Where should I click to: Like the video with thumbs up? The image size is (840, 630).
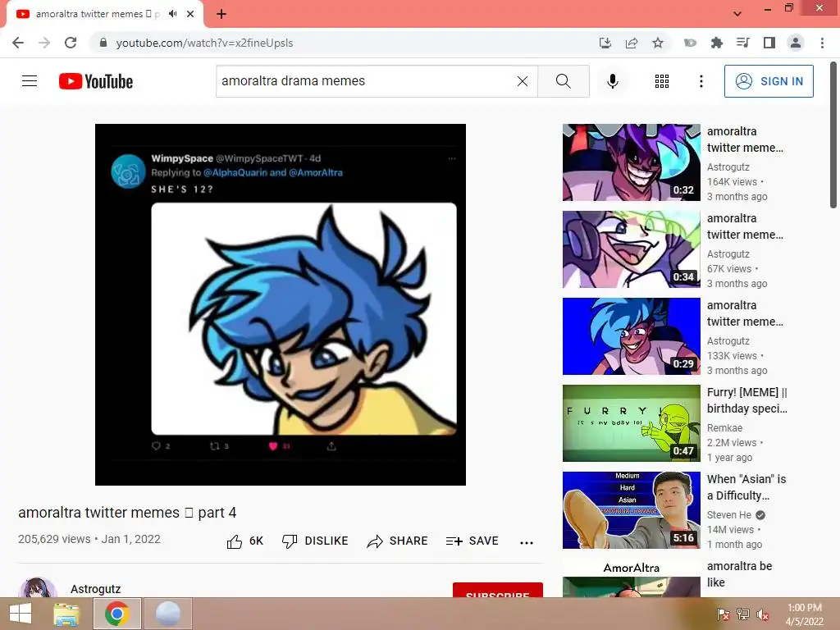pos(244,541)
